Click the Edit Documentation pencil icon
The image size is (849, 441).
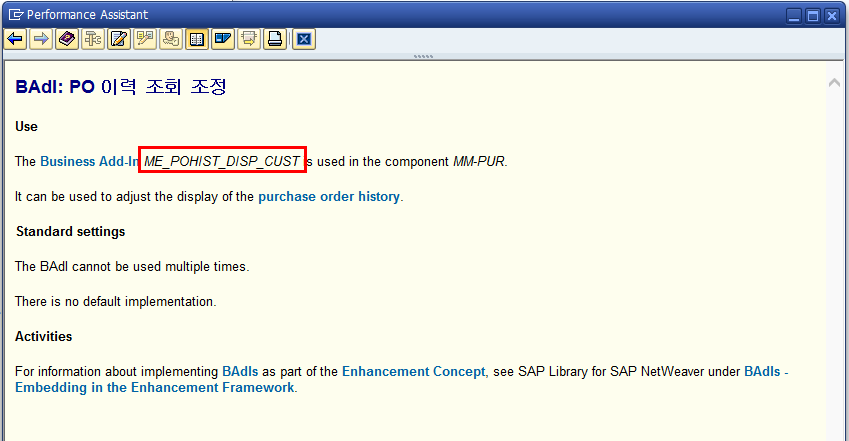coord(119,39)
